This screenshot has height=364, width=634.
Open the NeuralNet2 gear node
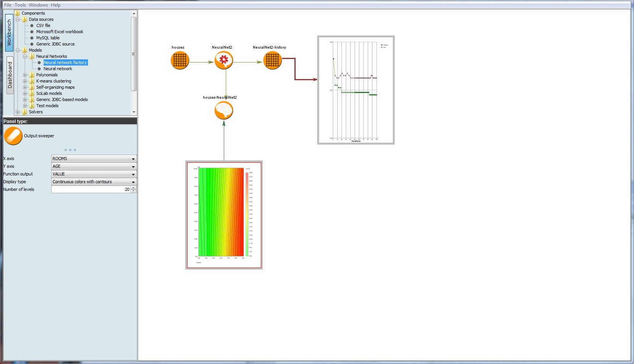224,60
